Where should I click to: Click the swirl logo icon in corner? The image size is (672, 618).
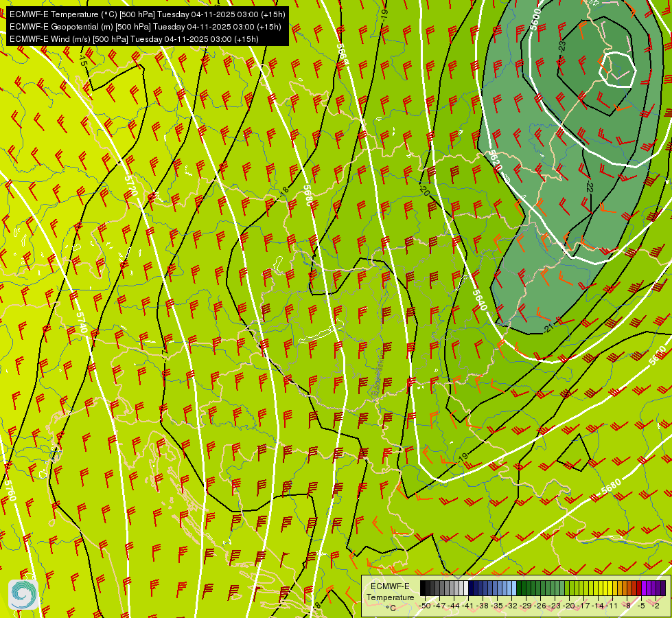[x=23, y=595]
